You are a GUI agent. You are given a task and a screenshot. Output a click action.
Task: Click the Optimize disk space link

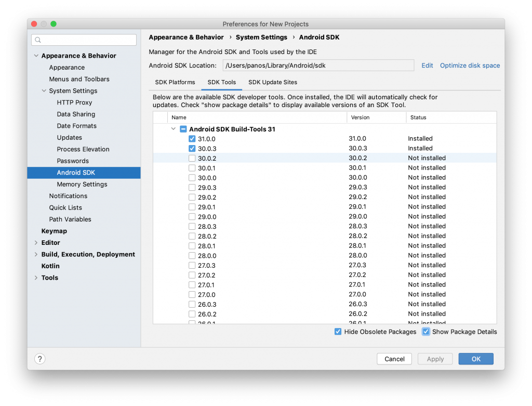tap(470, 66)
